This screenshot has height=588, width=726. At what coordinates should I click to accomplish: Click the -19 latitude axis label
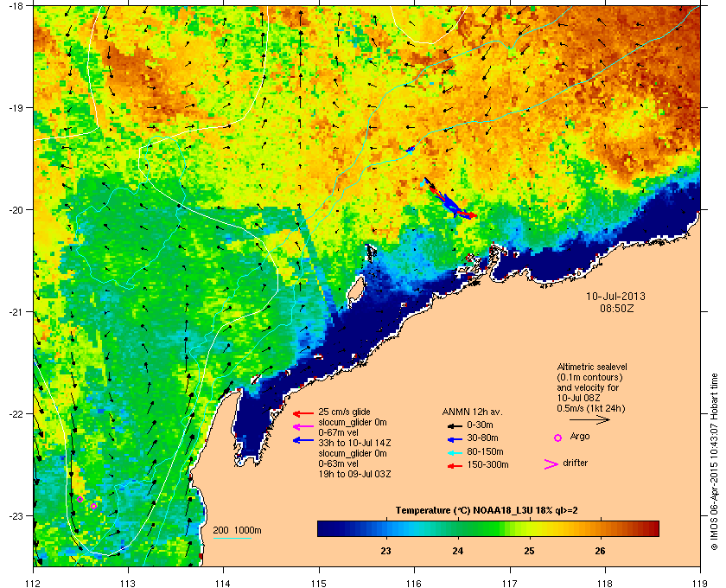point(16,107)
